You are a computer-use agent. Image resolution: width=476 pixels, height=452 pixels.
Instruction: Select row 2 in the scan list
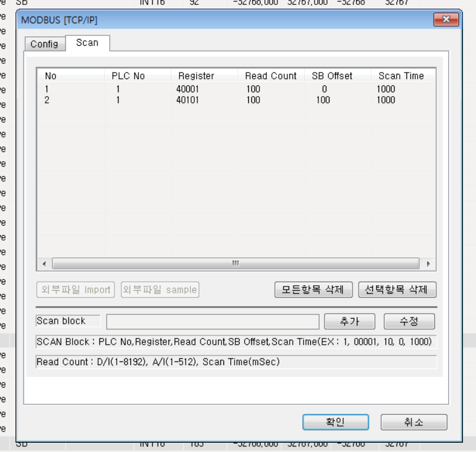click(x=236, y=100)
